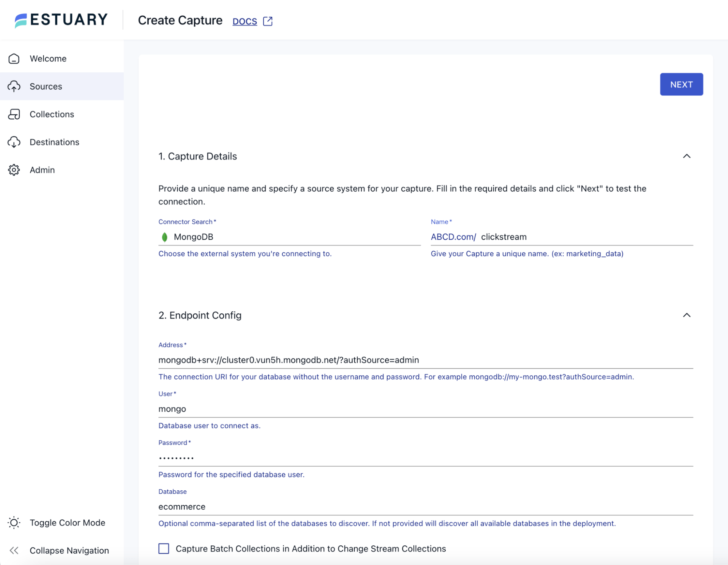
Task: Click the Database field containing ecommerce
Action: click(426, 506)
